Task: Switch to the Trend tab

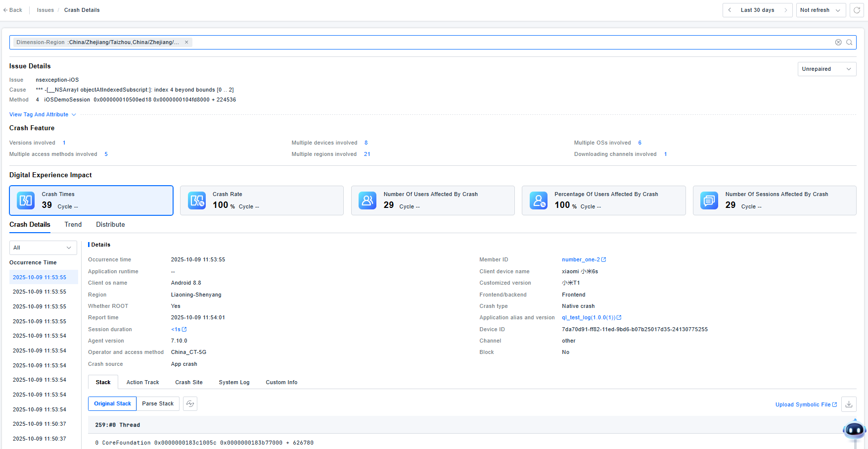Action: 73,225
